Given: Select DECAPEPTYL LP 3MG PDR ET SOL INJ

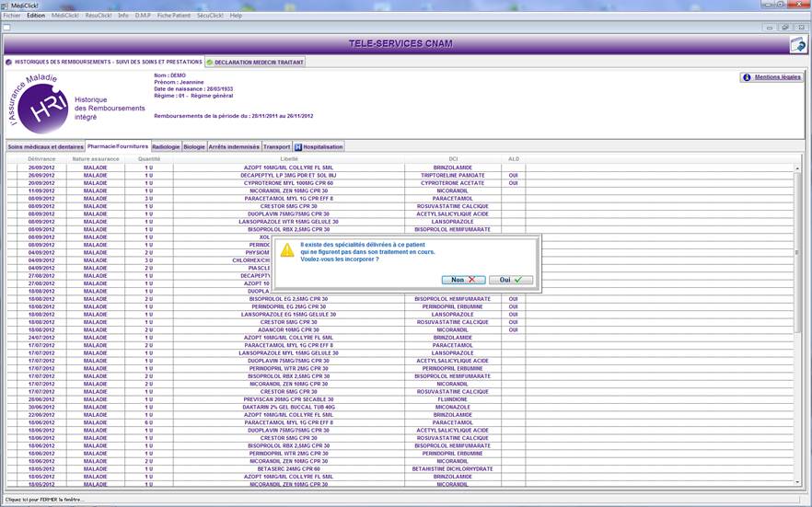Looking at the screenshot, I should pos(288,176).
